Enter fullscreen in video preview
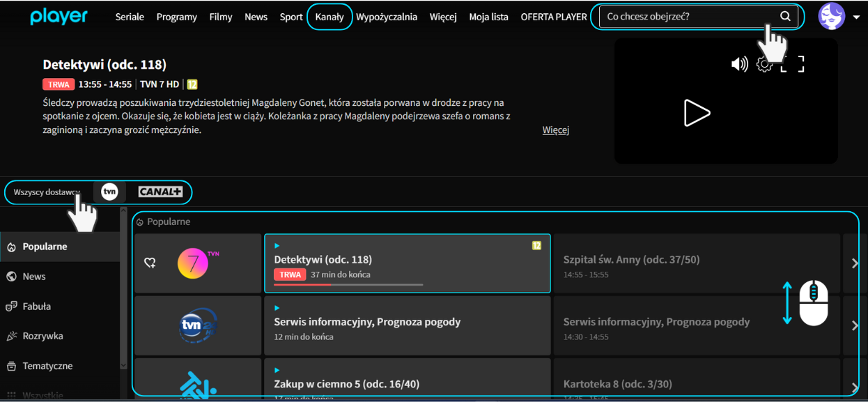This screenshot has height=402, width=868. (792, 65)
